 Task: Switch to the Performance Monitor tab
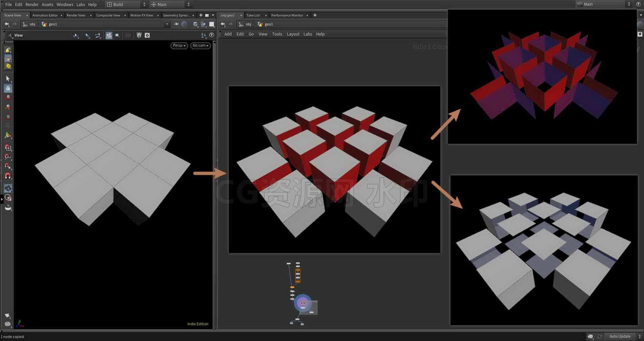[x=287, y=15]
